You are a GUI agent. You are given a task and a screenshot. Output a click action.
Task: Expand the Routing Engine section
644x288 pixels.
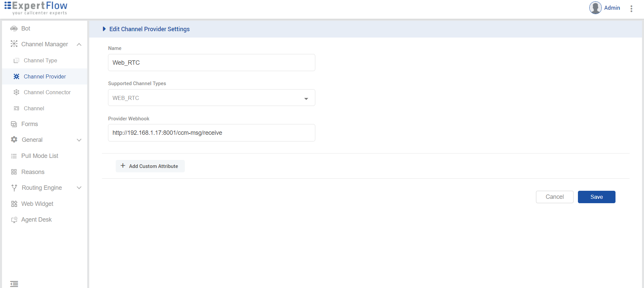(79, 188)
